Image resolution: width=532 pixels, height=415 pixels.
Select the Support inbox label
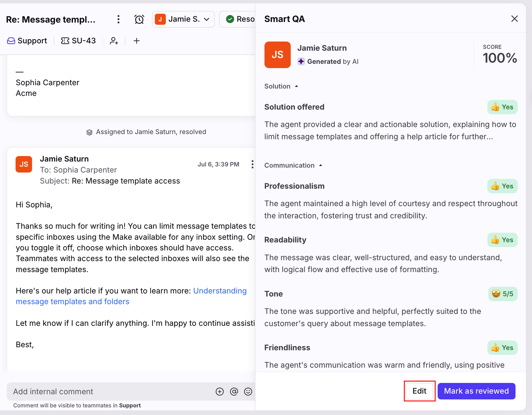click(x=27, y=41)
